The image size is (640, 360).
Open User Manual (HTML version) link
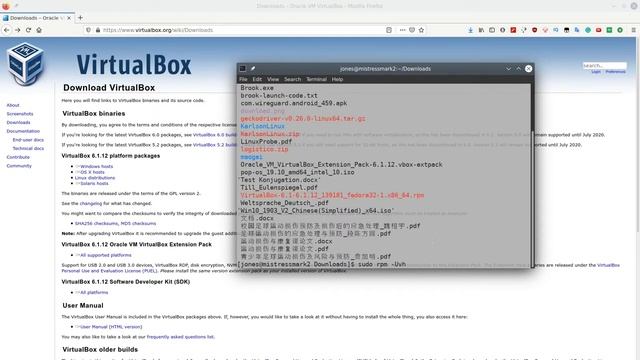[x=111, y=327]
